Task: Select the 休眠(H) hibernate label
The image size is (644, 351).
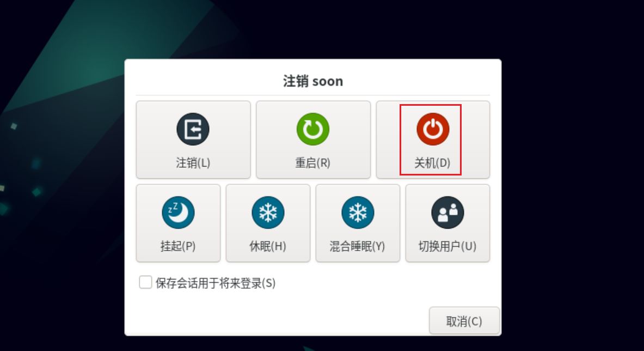Action: click(x=268, y=246)
